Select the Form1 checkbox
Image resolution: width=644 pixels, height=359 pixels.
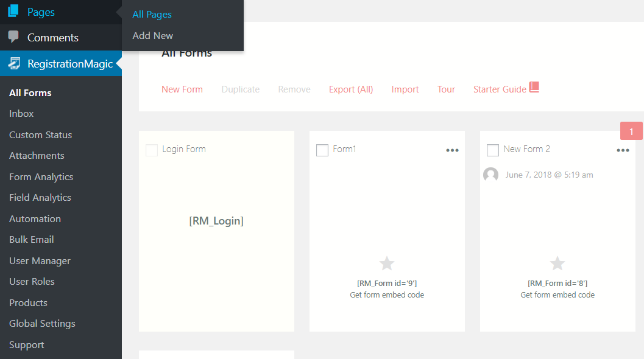coord(322,150)
